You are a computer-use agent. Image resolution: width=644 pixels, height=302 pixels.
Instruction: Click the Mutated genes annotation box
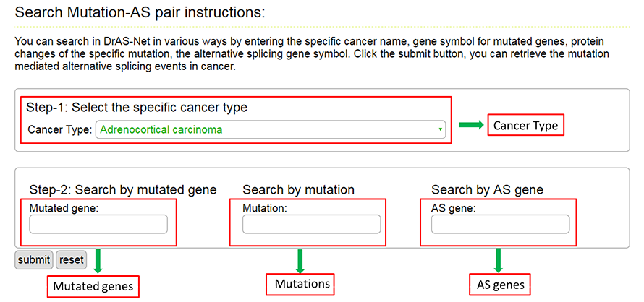93,286
